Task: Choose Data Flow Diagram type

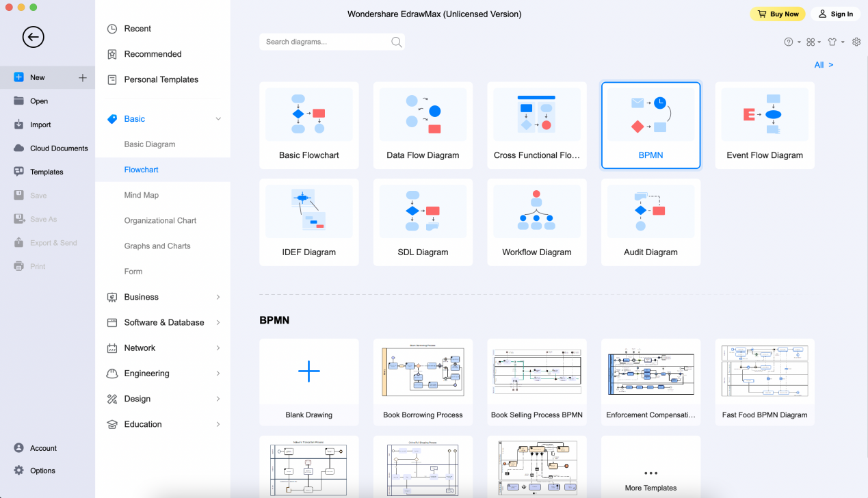Action: (x=423, y=125)
